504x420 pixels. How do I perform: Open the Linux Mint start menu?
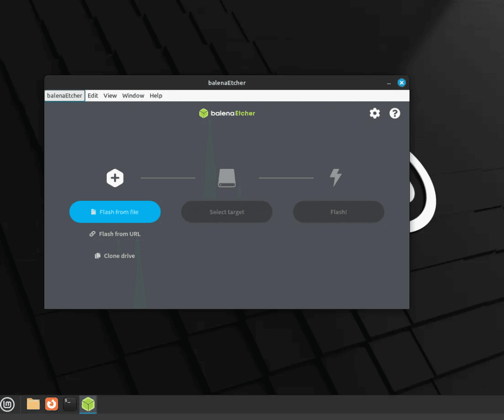pyautogui.click(x=8, y=405)
